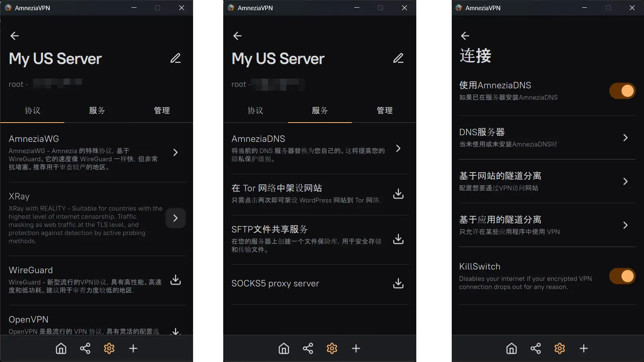Click 使用AmneziaDNS label

[x=495, y=85]
